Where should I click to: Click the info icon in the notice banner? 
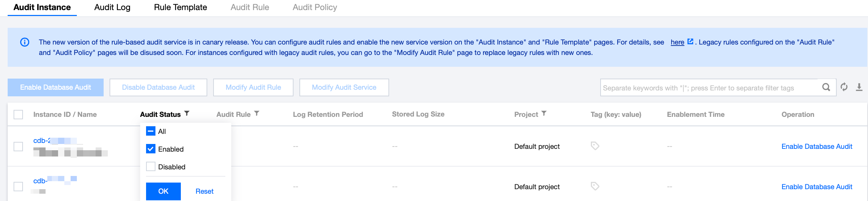click(25, 42)
